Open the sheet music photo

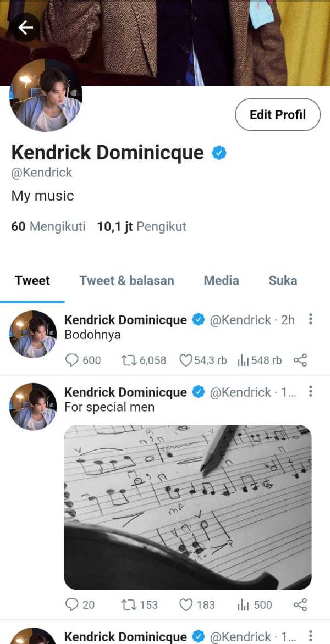tap(188, 507)
